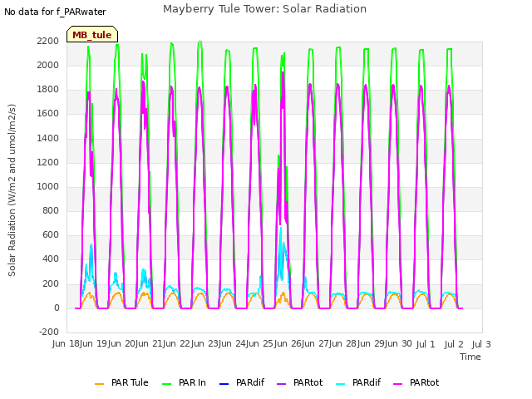Select the 'PAR Tule' legend label

(130, 382)
